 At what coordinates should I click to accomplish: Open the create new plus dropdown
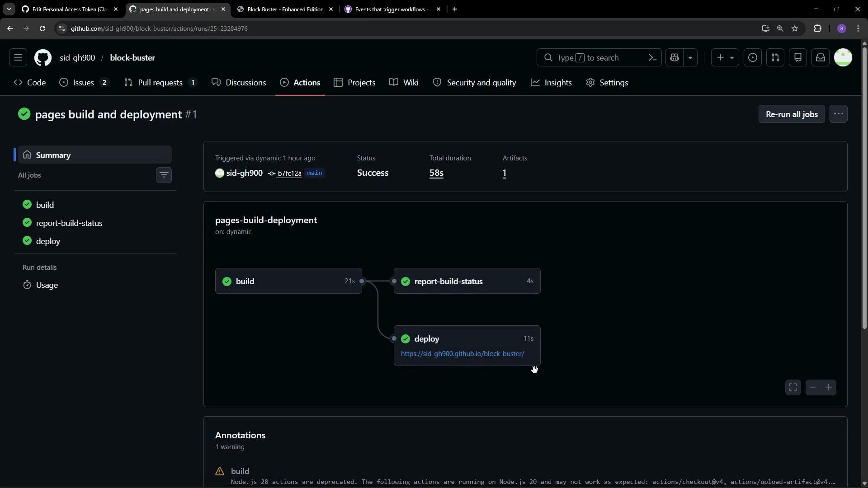[725, 58]
